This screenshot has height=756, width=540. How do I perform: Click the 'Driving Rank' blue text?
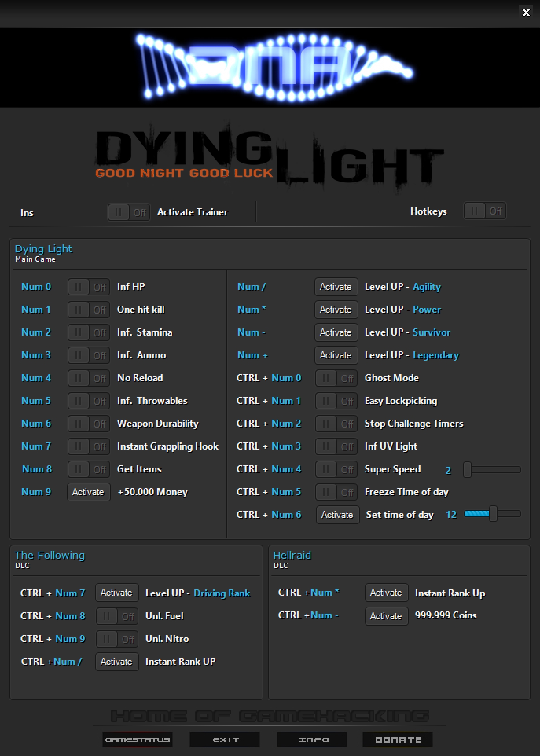coord(222,593)
